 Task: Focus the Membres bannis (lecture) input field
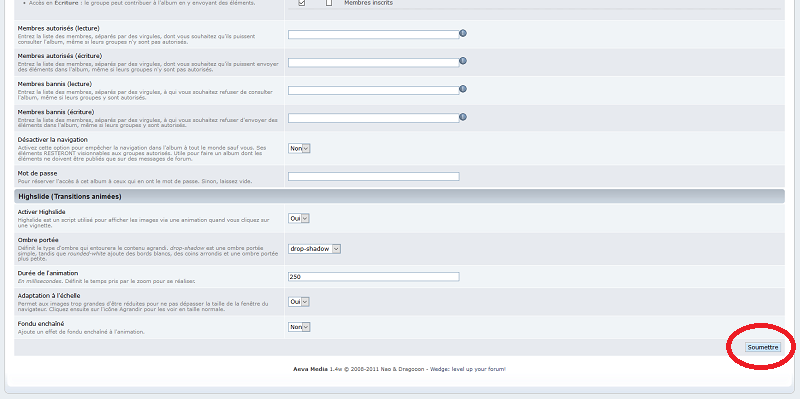click(x=373, y=90)
